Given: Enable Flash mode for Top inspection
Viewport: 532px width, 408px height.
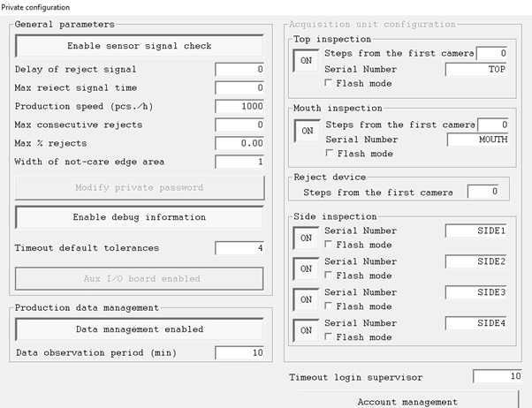Looking at the screenshot, I should tap(330, 84).
